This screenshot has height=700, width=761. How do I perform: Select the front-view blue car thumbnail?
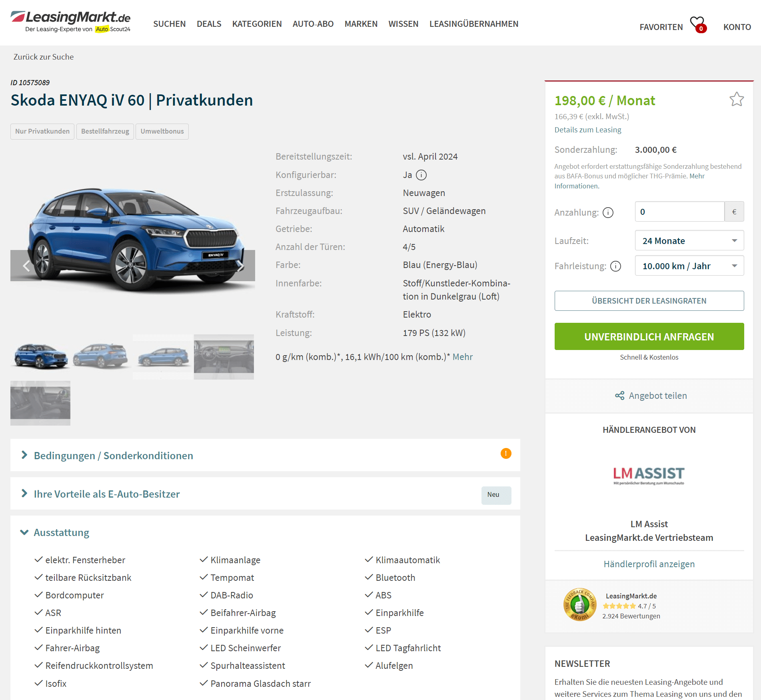coord(40,357)
